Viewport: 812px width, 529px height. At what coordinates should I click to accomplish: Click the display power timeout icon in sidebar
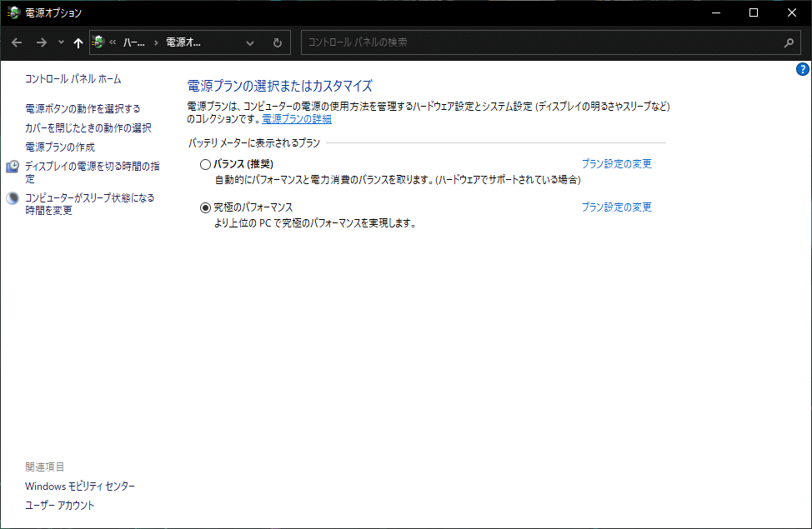click(12, 166)
